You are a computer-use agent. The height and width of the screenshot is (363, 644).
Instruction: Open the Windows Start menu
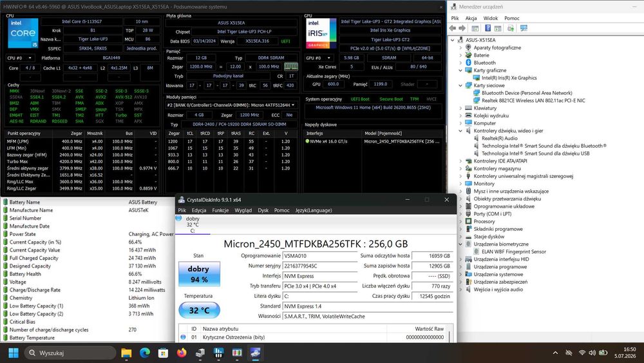coord(14,353)
